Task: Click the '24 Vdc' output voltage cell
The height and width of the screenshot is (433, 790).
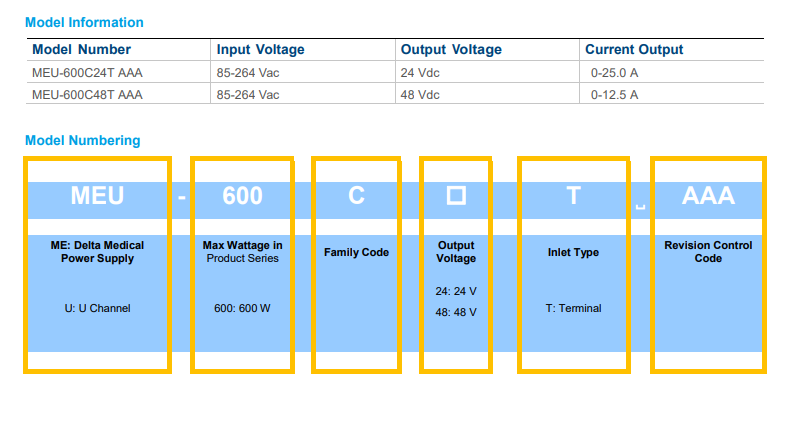Action: point(420,73)
